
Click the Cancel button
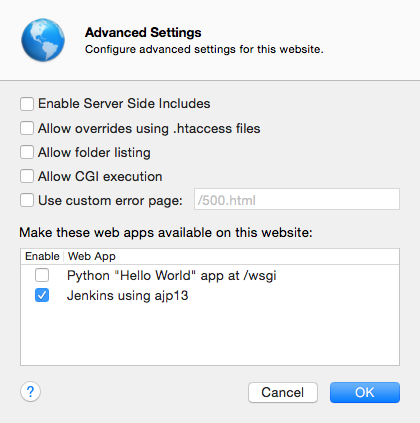click(x=283, y=392)
